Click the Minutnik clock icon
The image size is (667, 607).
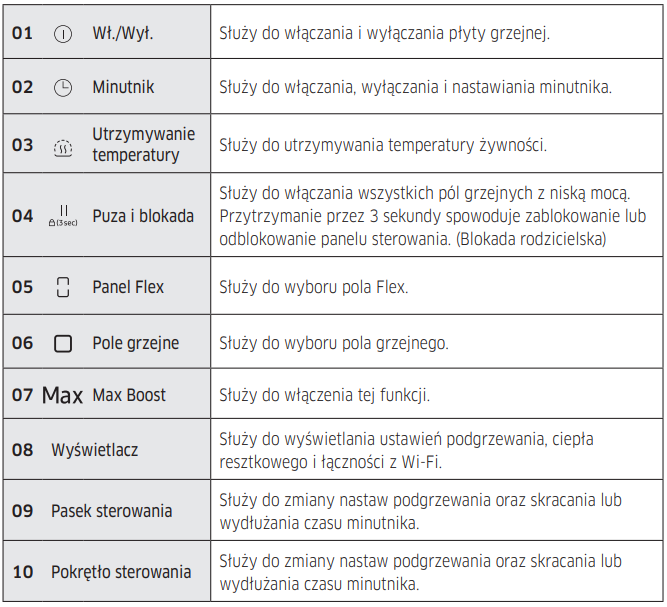tap(62, 88)
